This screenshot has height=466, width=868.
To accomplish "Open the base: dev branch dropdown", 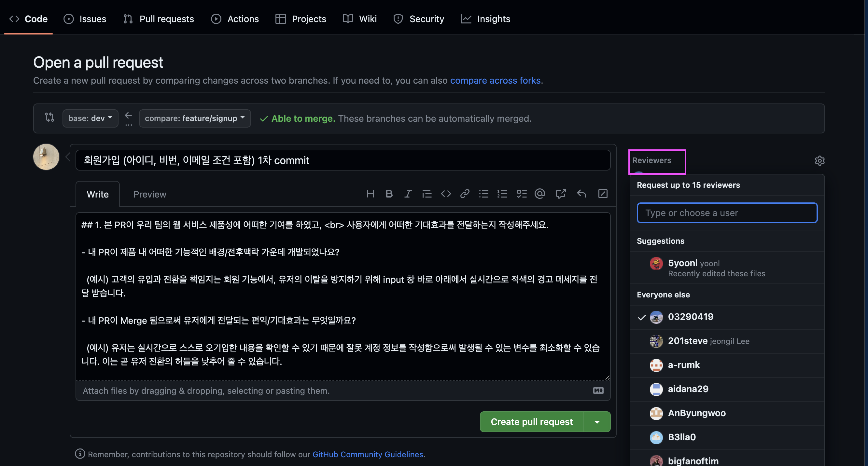I will click(x=90, y=118).
